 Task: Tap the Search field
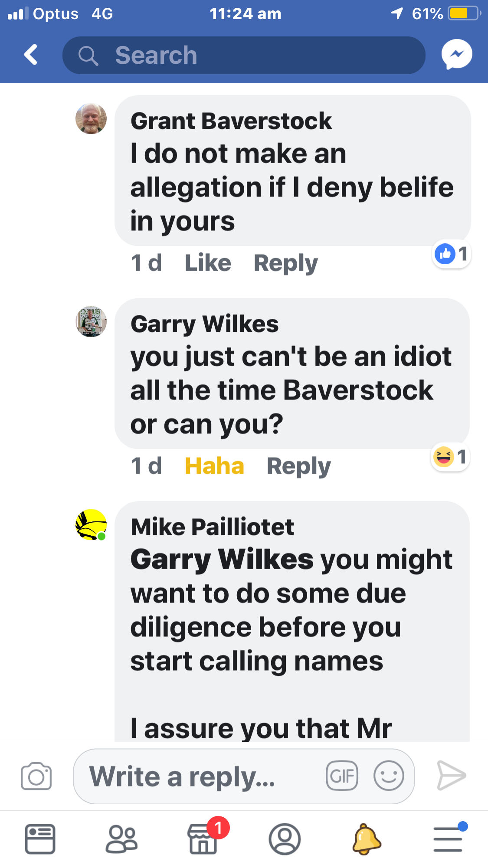pos(244,55)
